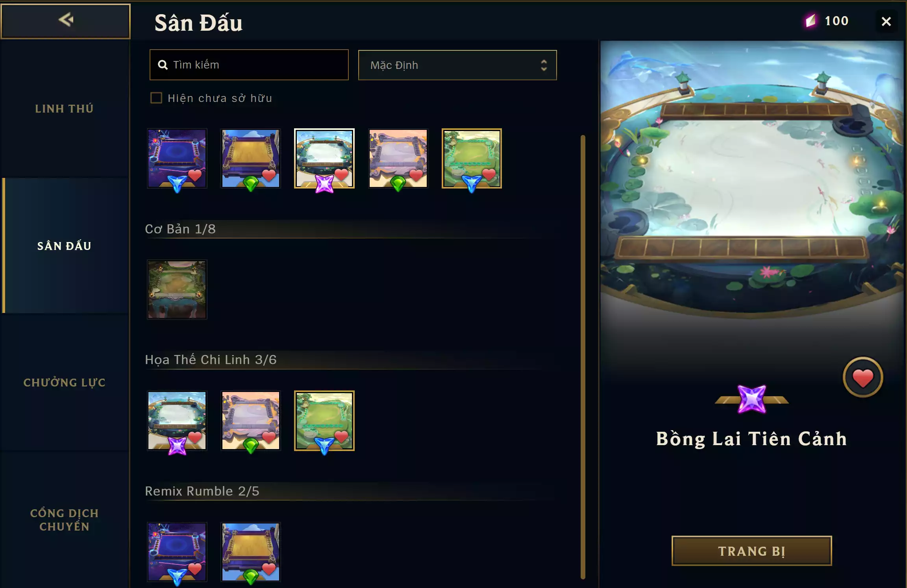
Task: Click the purple star rarity emblem in preview
Action: pyautogui.click(x=752, y=399)
